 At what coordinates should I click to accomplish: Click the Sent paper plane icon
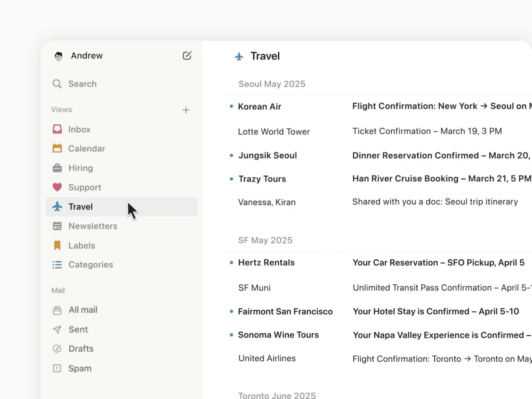(57, 329)
